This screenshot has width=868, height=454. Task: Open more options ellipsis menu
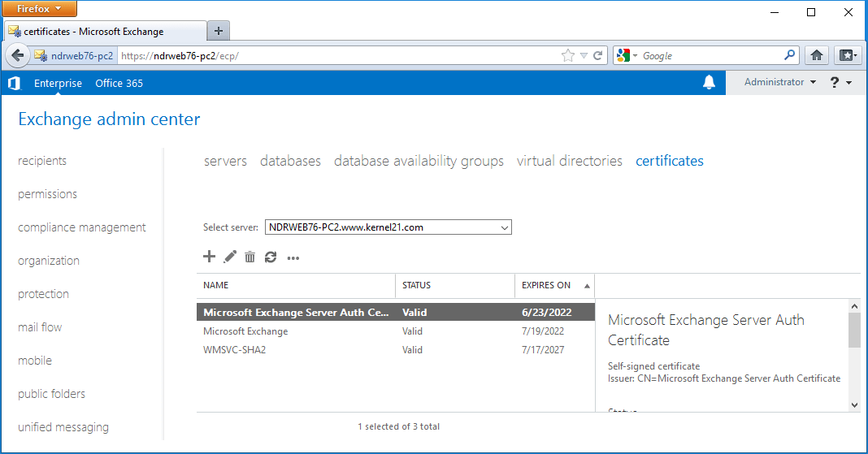(293, 258)
